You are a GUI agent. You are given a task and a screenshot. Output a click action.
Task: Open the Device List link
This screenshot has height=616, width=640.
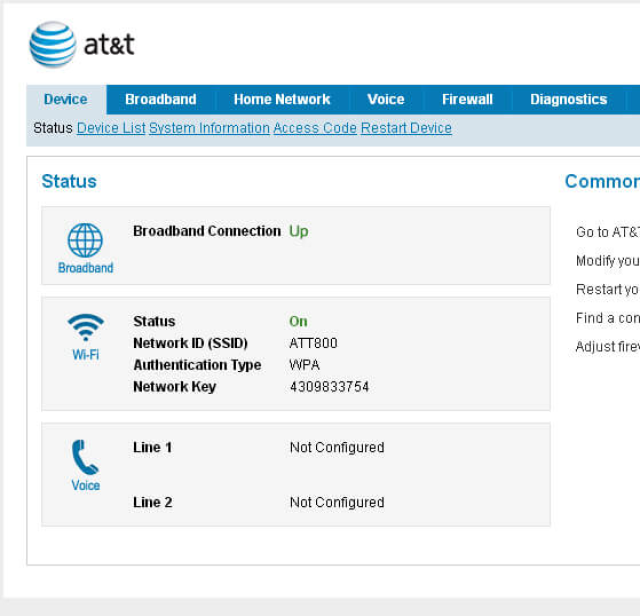click(111, 128)
